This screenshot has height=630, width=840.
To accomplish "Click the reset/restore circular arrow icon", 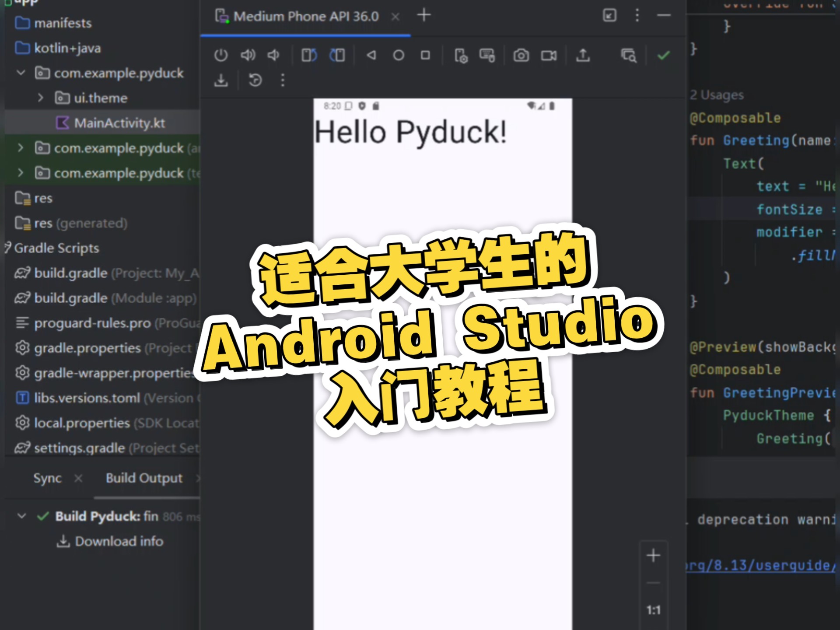I will [255, 80].
